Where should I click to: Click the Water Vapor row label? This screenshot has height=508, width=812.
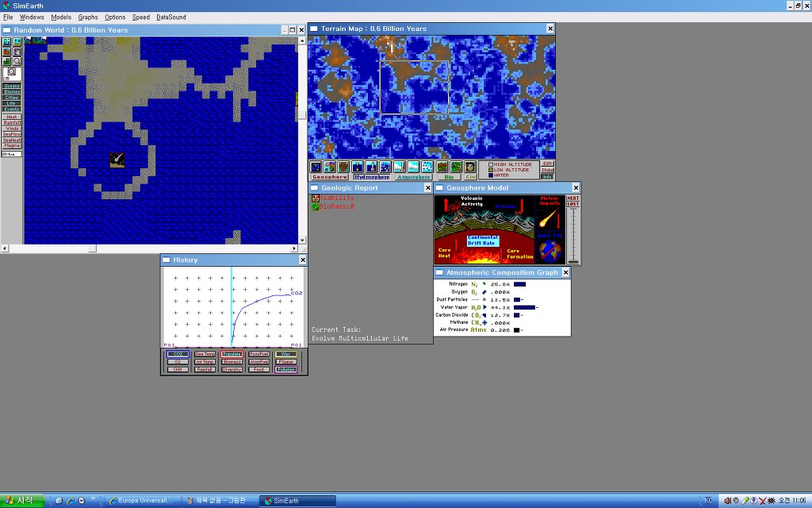tap(454, 307)
